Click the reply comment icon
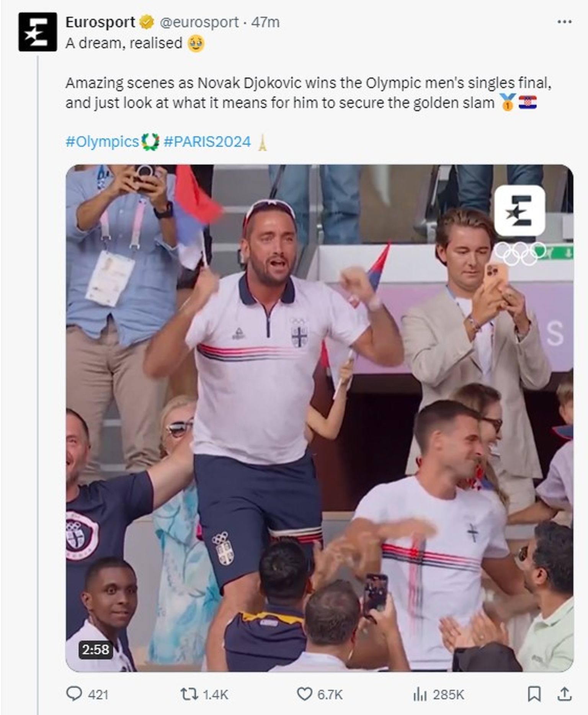588x715 pixels. pos(74,694)
